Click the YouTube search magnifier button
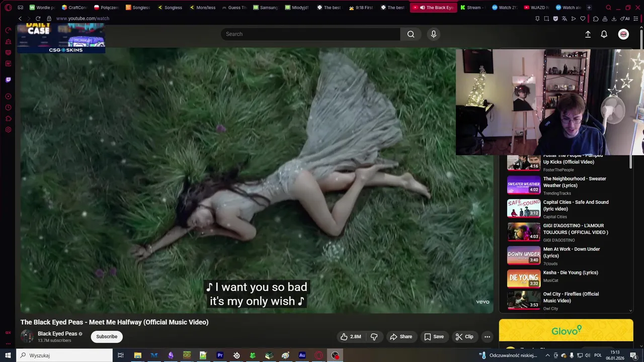 (x=411, y=34)
